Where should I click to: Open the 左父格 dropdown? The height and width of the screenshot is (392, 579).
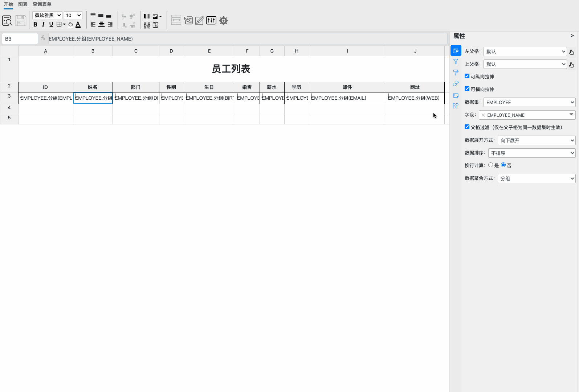tap(525, 51)
